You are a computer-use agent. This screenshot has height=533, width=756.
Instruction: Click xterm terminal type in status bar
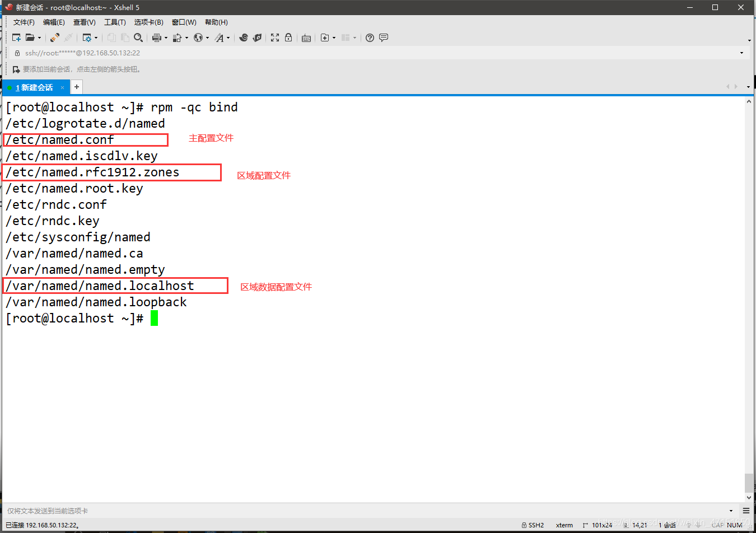tap(564, 525)
